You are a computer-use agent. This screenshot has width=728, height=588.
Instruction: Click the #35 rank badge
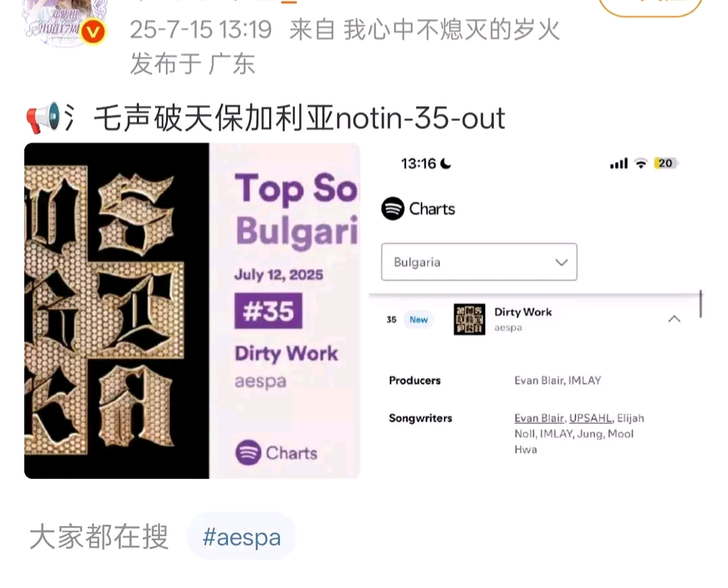pos(269,310)
